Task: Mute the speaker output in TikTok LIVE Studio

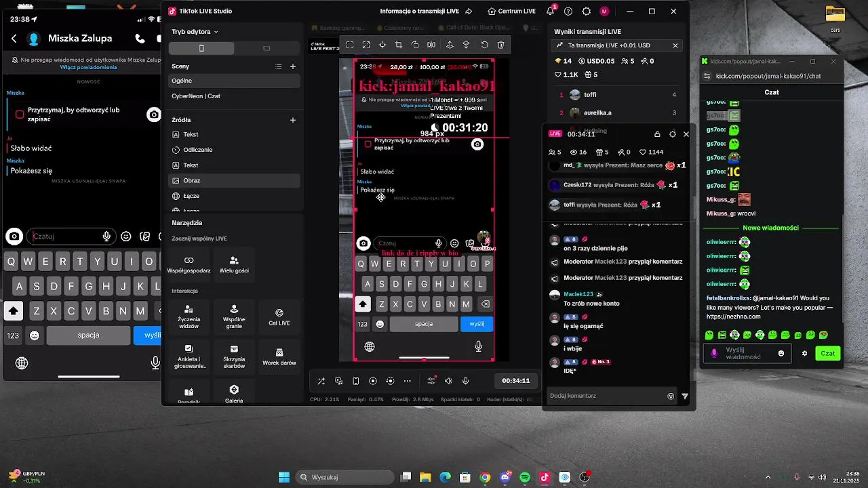Action: [448, 381]
